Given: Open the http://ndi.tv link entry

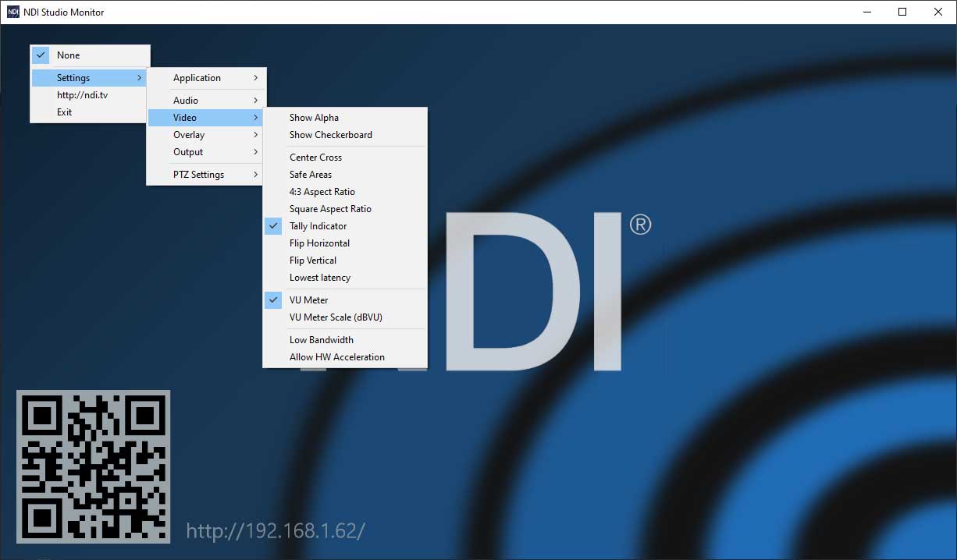Looking at the screenshot, I should pyautogui.click(x=90, y=95).
